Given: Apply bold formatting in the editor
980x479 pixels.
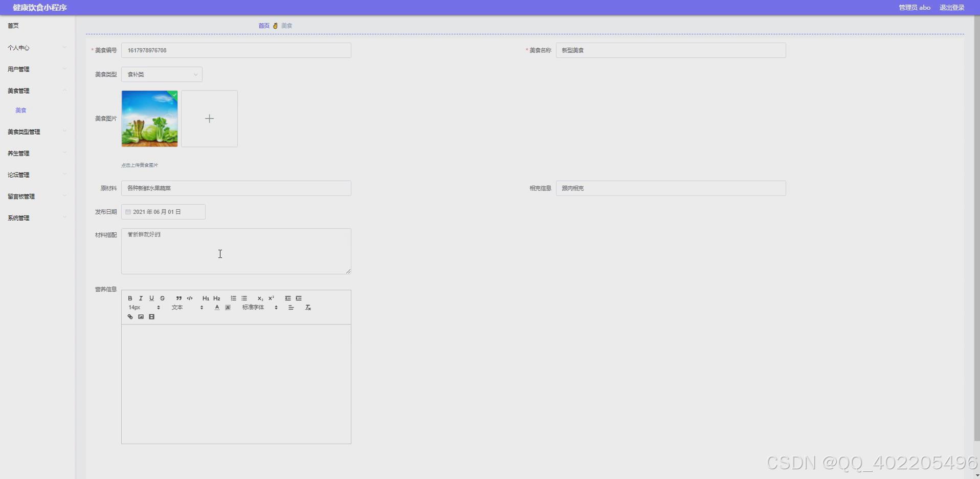Looking at the screenshot, I should (x=130, y=298).
